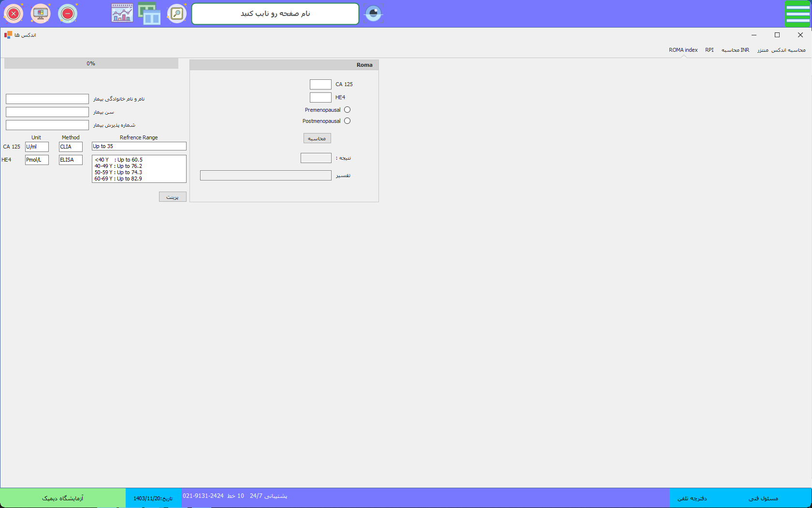Open the محاسبه INR tab
Image resolution: width=812 pixels, height=508 pixels.
[735, 50]
